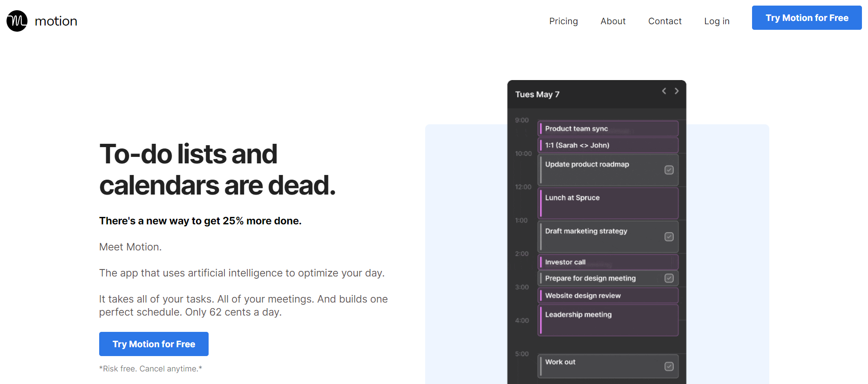Click the Motion logo icon
Image resolution: width=868 pixels, height=384 pixels.
point(17,21)
